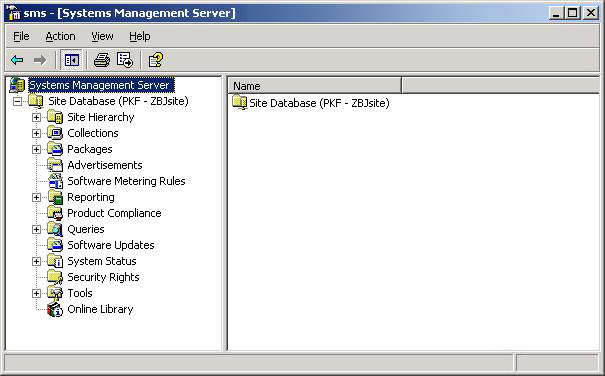Select the Product Compliance icon

tap(55, 213)
